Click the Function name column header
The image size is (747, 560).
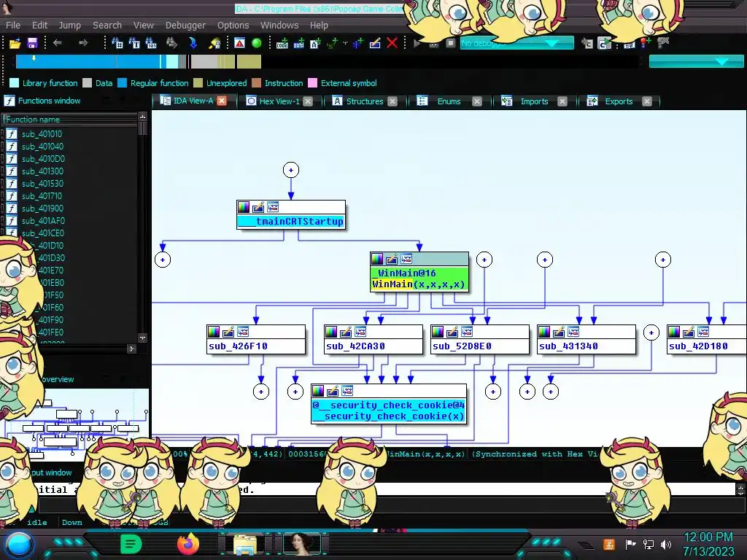[x=71, y=120]
